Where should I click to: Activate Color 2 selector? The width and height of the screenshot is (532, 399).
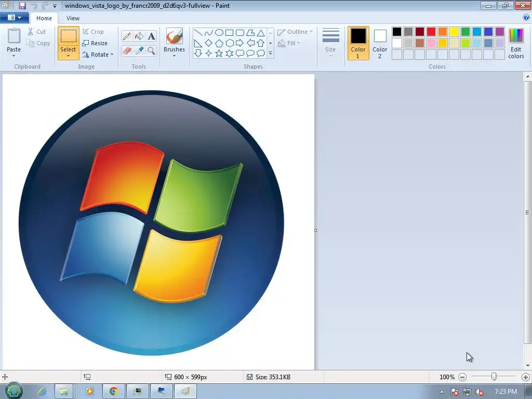[380, 43]
